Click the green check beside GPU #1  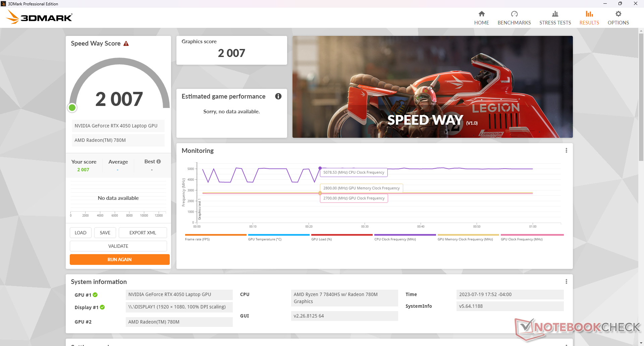[95, 295]
